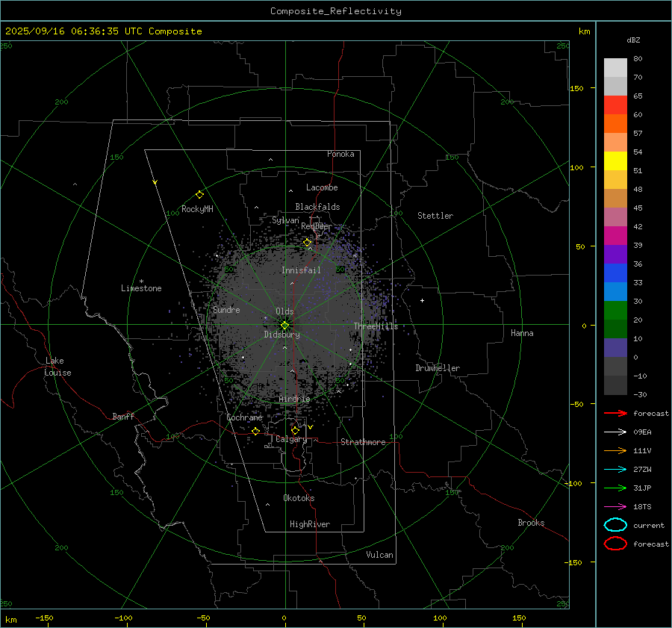
Task: Click the yellow diamond marker below RedDeer
Action: [x=307, y=243]
